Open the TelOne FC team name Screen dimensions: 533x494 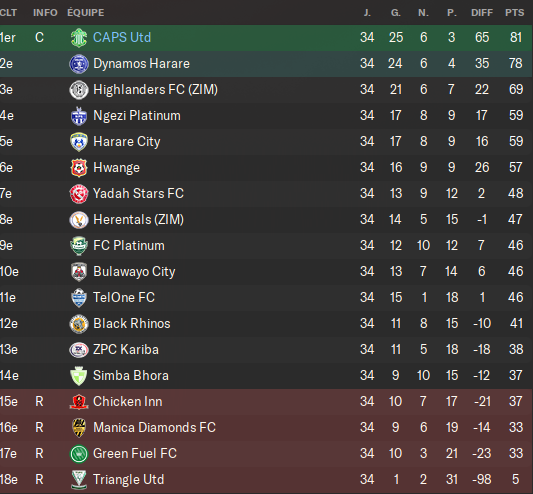coord(124,297)
